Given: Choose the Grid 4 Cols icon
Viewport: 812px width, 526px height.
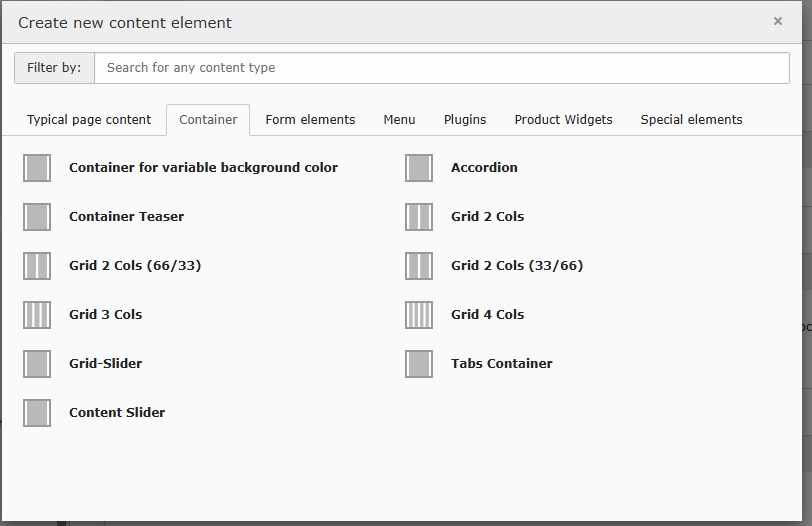Looking at the screenshot, I should pyautogui.click(x=419, y=315).
